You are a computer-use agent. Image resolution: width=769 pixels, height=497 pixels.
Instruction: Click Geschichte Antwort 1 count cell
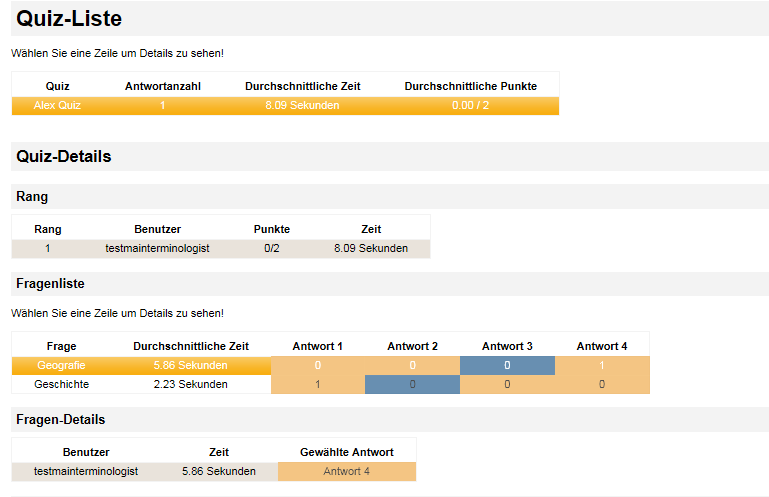318,384
